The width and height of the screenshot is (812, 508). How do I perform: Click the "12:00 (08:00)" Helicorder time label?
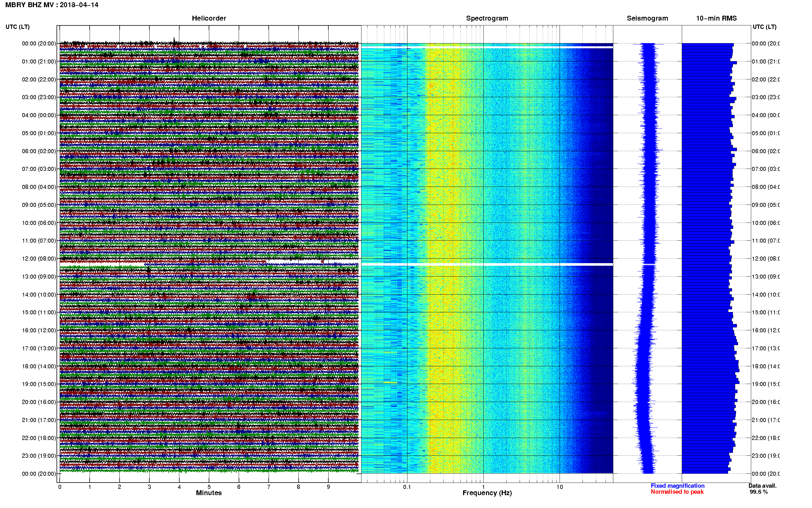click(39, 259)
